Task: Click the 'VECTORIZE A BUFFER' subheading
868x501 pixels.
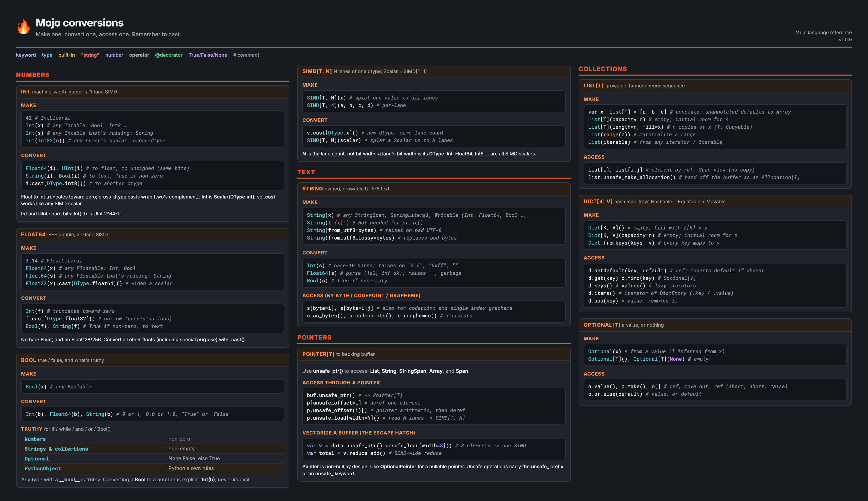Action: pyautogui.click(x=359, y=433)
